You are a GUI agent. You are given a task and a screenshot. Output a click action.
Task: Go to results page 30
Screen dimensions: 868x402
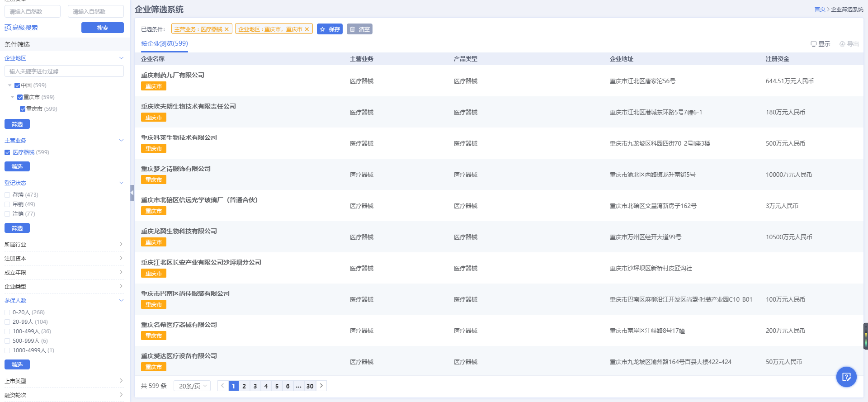point(310,386)
